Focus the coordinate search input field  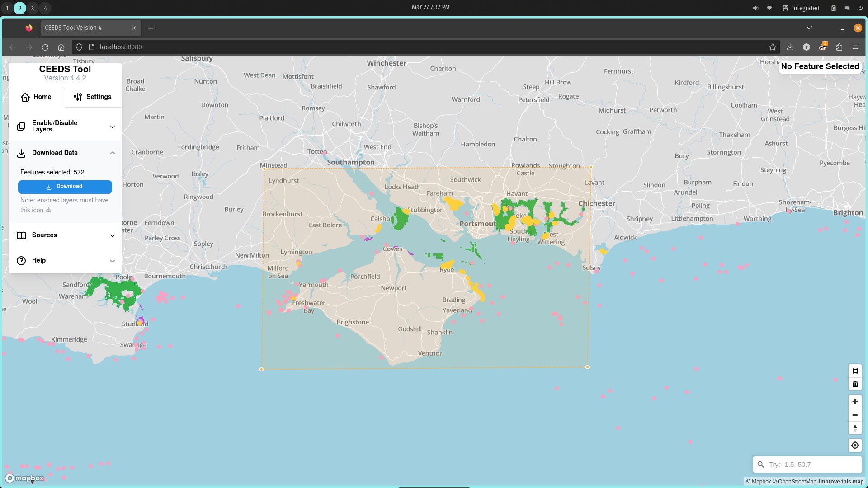(x=812, y=465)
